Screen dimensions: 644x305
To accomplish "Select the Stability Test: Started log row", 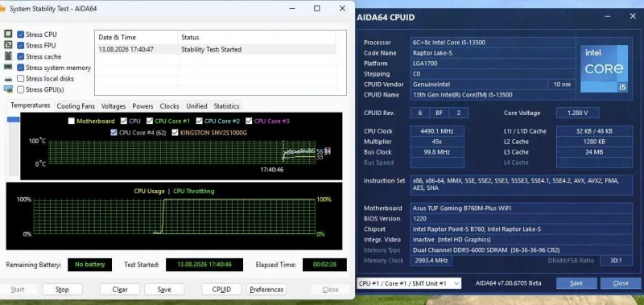I will pyautogui.click(x=215, y=49).
